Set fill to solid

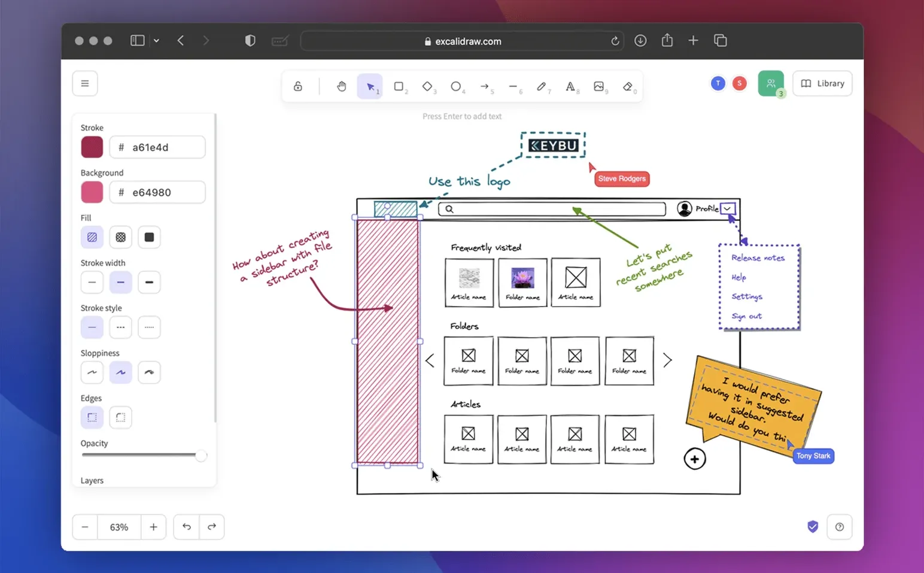(x=150, y=237)
